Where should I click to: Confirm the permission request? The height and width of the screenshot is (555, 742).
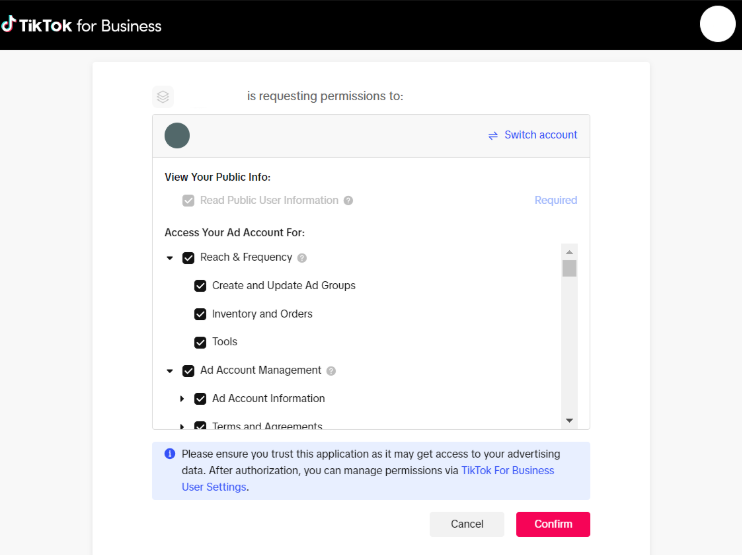coord(553,524)
